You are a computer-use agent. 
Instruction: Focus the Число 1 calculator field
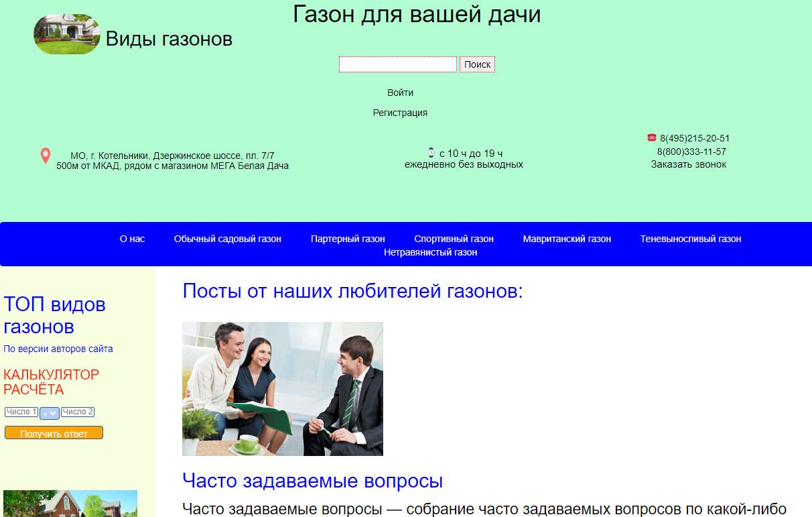tap(21, 412)
